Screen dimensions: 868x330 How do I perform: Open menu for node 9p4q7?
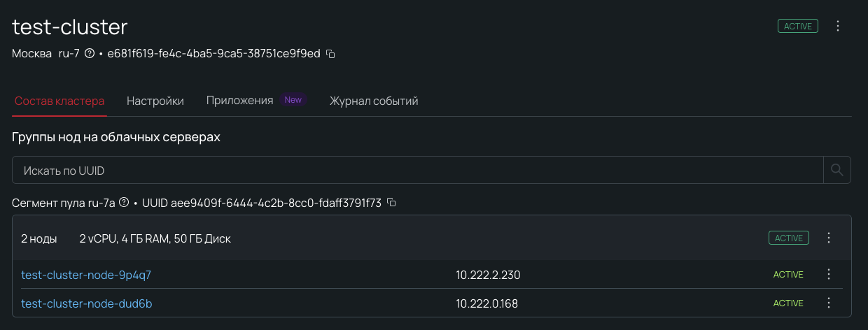(829, 274)
